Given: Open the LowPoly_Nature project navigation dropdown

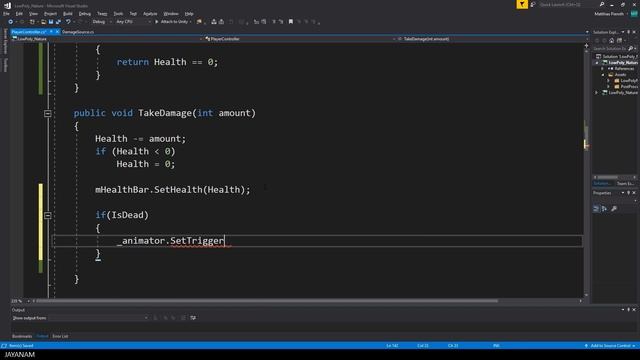Looking at the screenshot, I should coord(107,39).
